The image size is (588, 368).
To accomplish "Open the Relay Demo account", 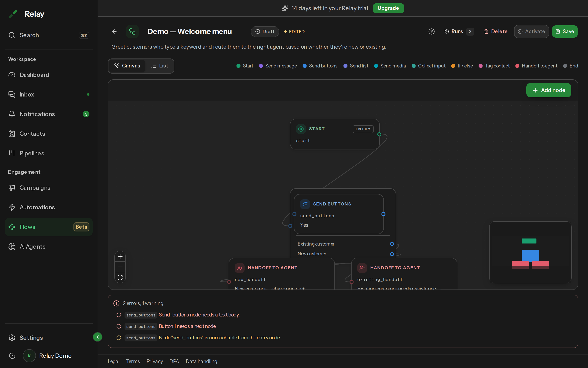I will coord(47,356).
